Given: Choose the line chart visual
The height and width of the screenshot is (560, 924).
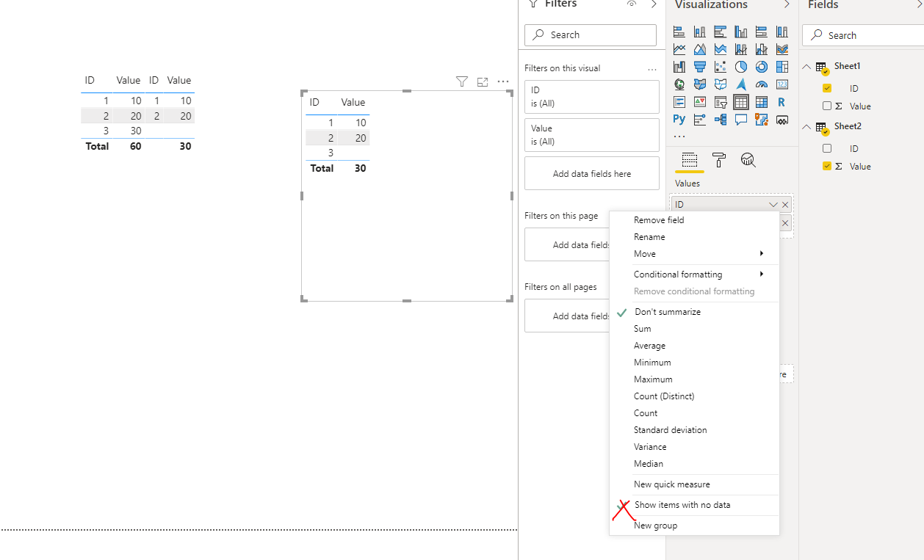Looking at the screenshot, I should tap(679, 49).
